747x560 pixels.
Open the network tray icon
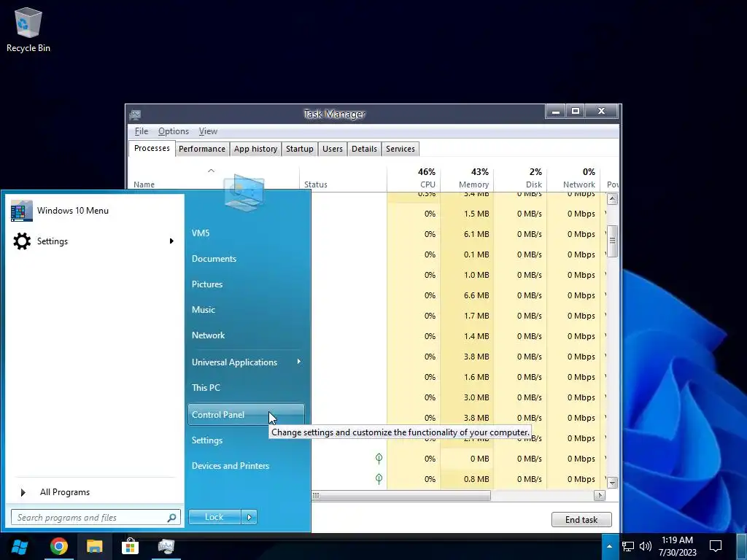coord(628,546)
